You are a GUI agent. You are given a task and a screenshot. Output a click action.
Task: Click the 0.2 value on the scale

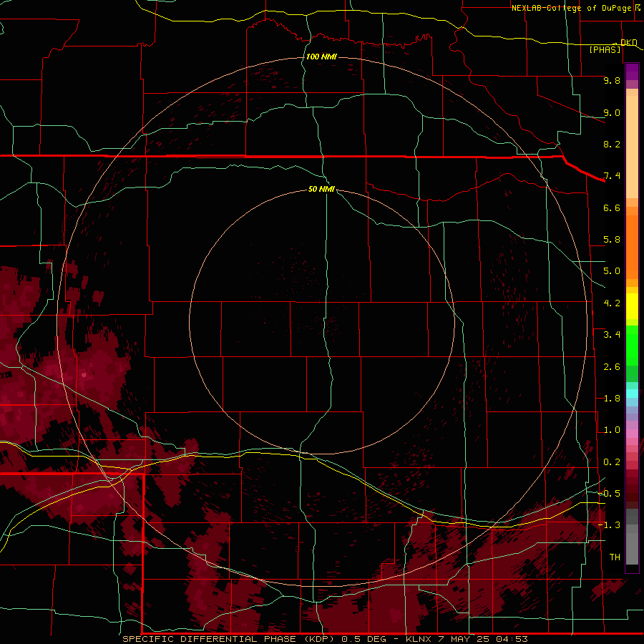point(612,462)
